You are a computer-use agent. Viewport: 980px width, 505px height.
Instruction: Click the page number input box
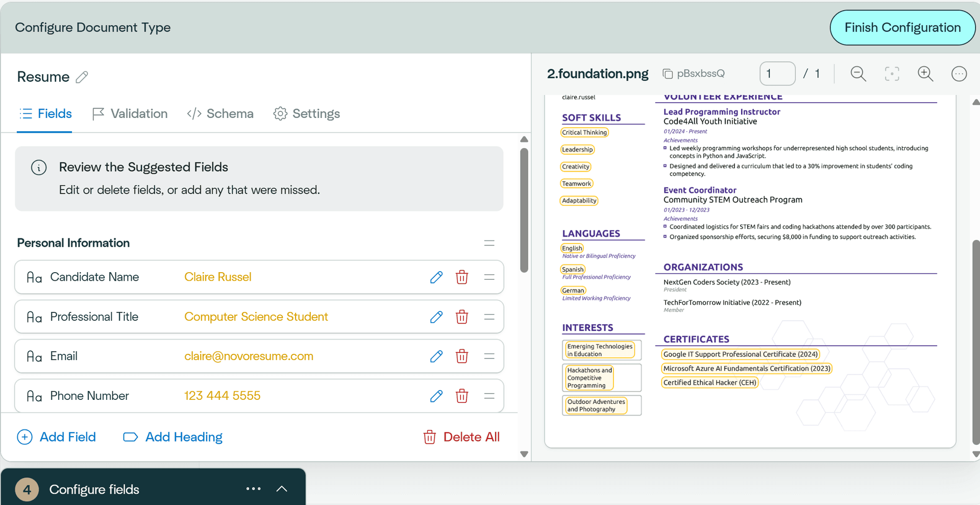(777, 73)
